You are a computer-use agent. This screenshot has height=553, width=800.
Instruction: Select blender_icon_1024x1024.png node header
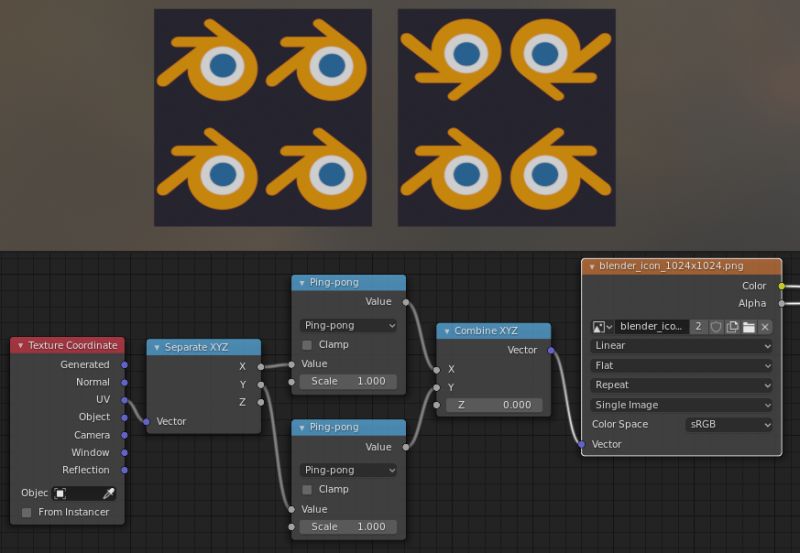(x=682, y=266)
